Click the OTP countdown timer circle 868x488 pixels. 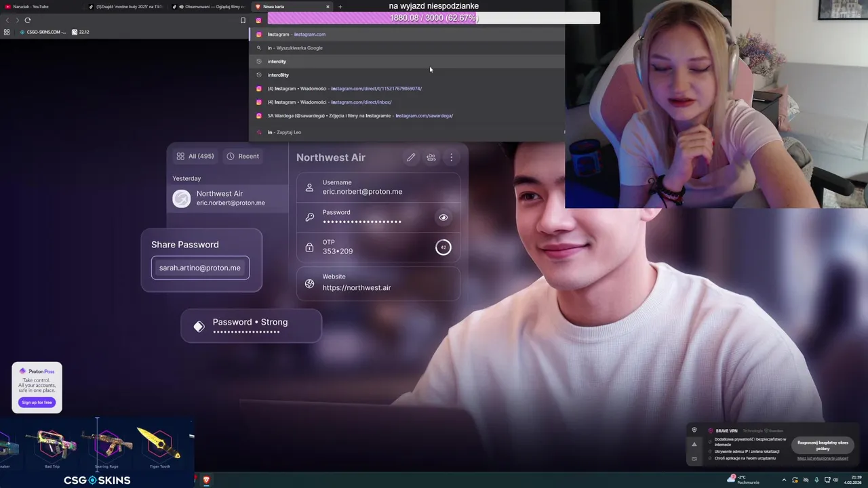click(443, 247)
